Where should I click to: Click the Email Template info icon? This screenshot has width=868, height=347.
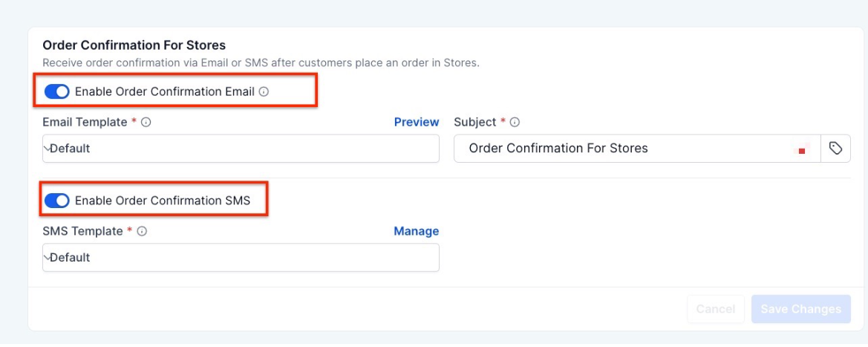(x=146, y=123)
